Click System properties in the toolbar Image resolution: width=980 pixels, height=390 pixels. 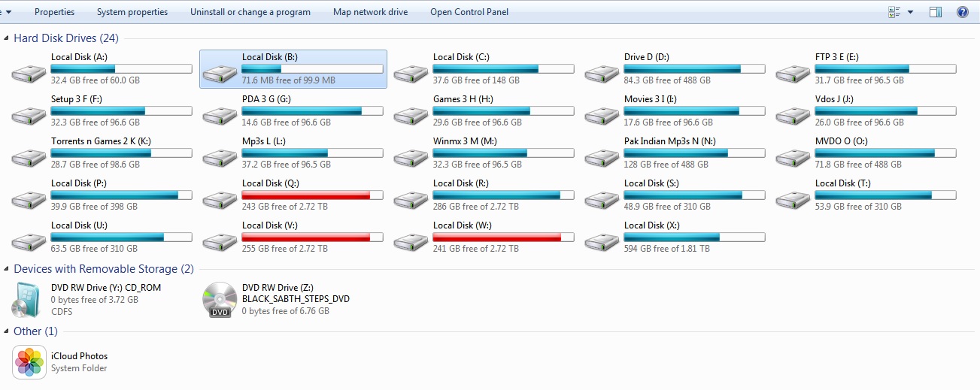pos(132,12)
